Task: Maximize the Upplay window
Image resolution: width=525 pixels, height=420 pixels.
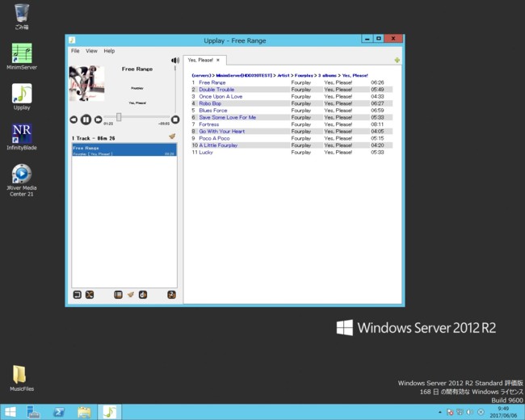Action: (379, 39)
